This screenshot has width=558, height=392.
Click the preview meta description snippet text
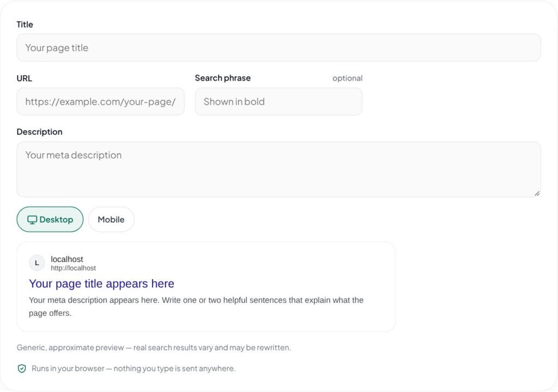point(196,307)
